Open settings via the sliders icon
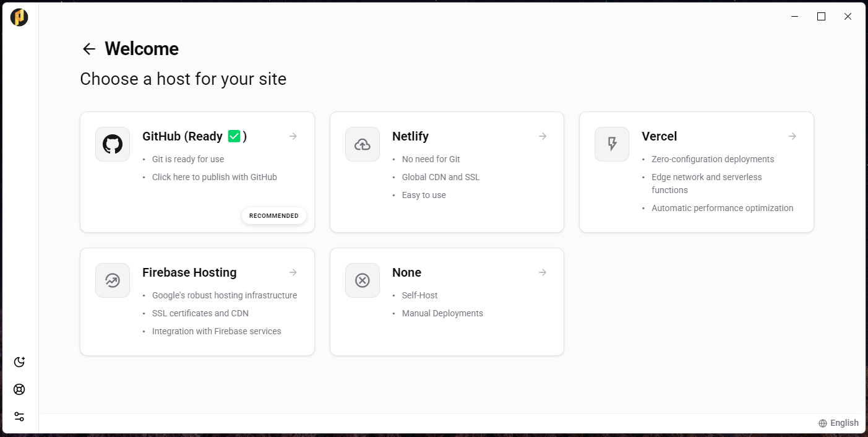The height and width of the screenshot is (437, 868). coord(19,417)
